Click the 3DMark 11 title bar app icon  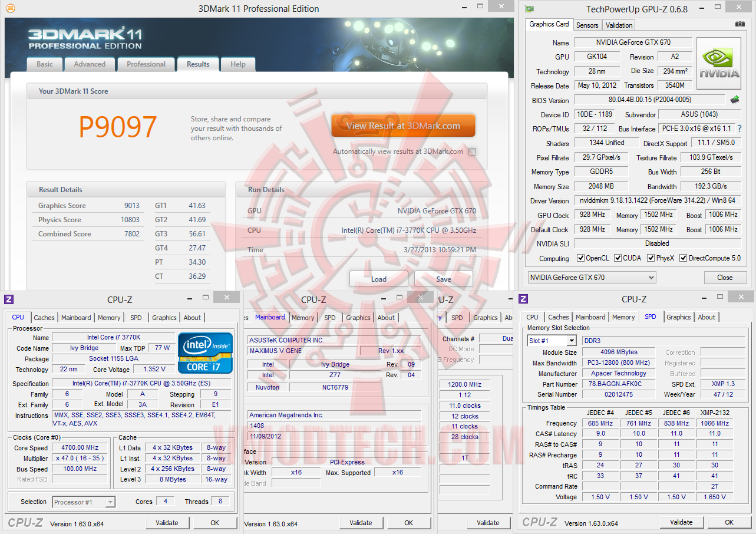tap(11, 8)
